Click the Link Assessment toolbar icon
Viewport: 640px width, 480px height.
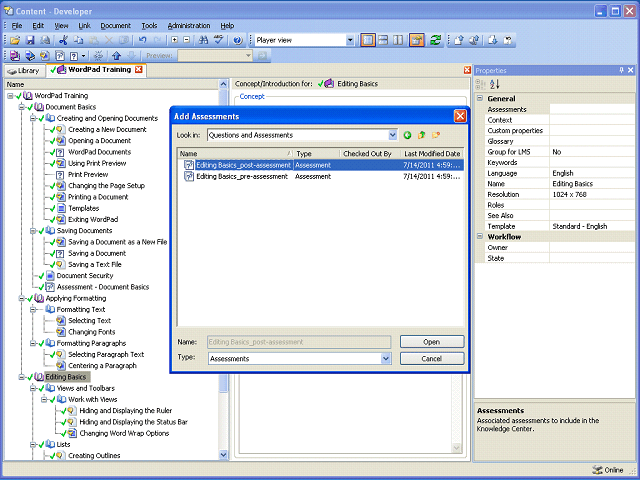pyautogui.click(x=60, y=56)
